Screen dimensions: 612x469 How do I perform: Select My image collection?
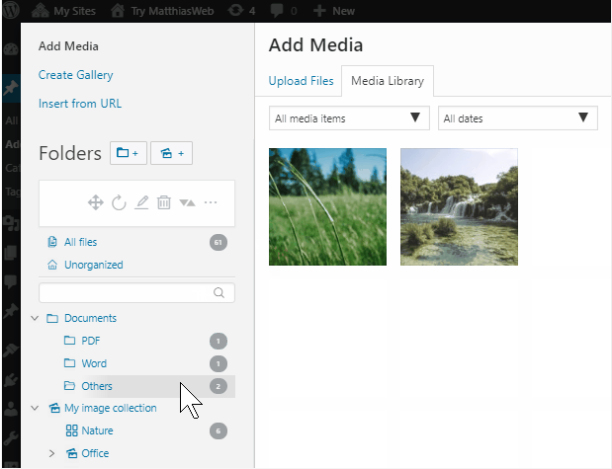pos(110,408)
